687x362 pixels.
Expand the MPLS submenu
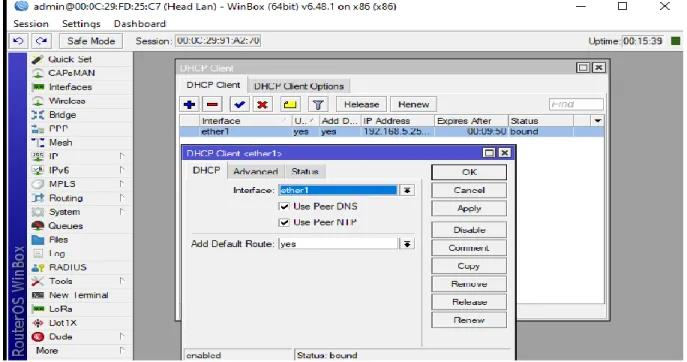click(122, 184)
